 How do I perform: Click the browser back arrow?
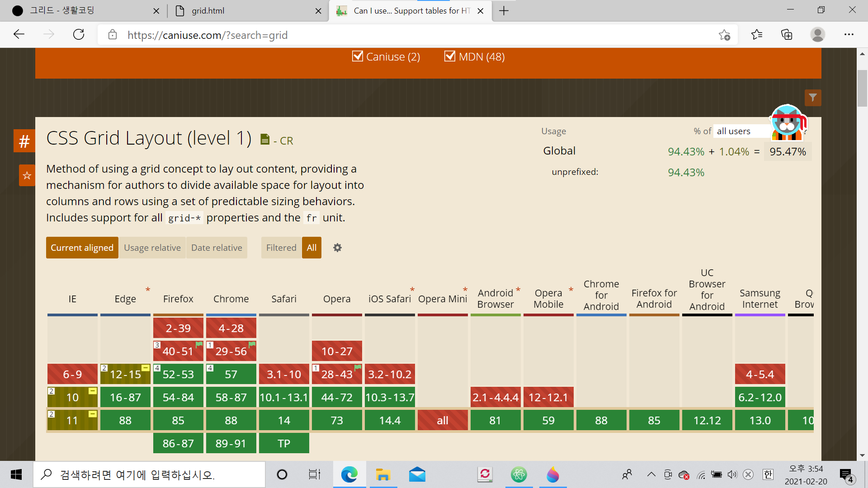pyautogui.click(x=19, y=35)
